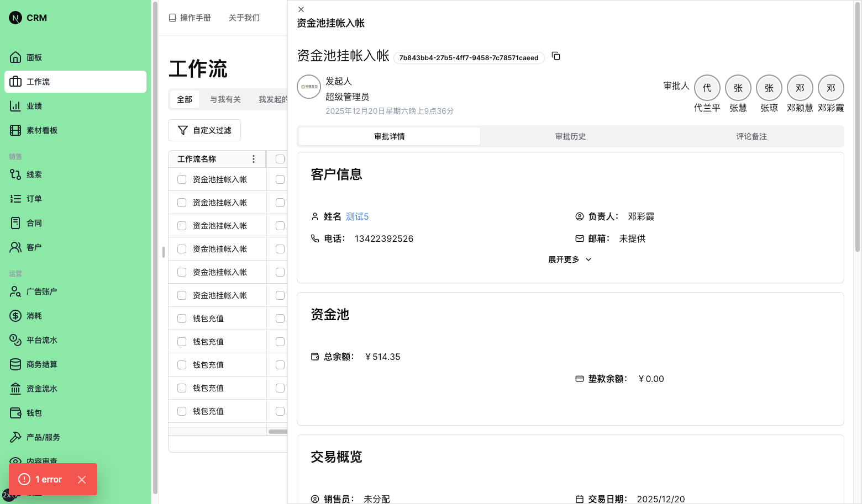Screen dimensions: 862x504
Task: Select the 消耗 consumption sidebar icon
Action: pos(33,315)
